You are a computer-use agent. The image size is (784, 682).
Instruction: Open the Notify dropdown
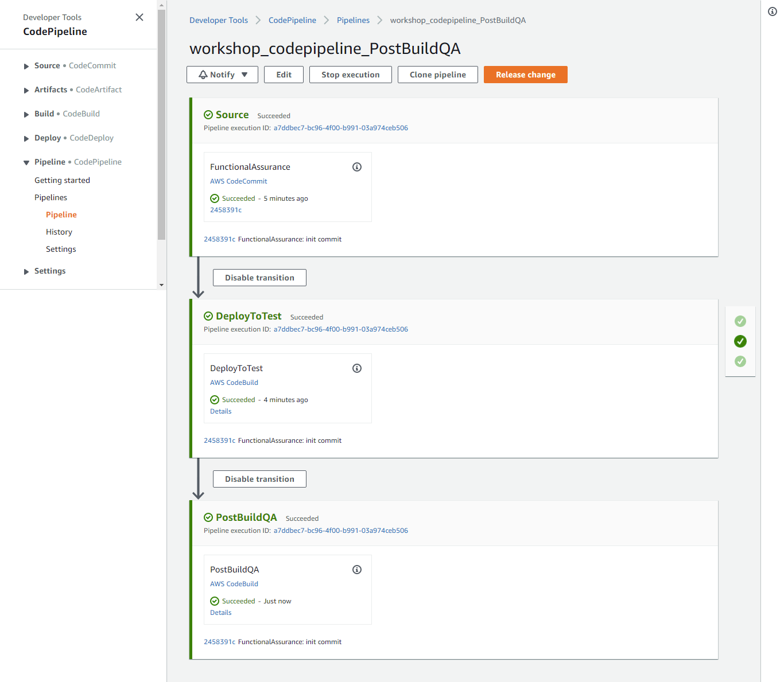click(222, 75)
